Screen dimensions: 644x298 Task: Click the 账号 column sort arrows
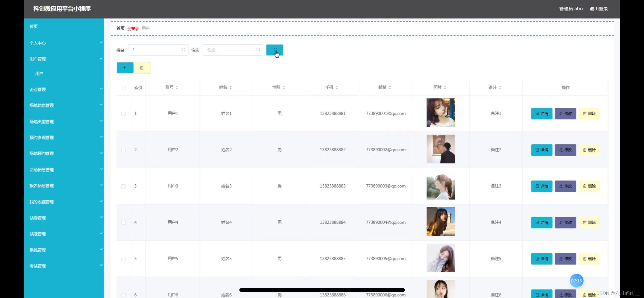pyautogui.click(x=177, y=87)
